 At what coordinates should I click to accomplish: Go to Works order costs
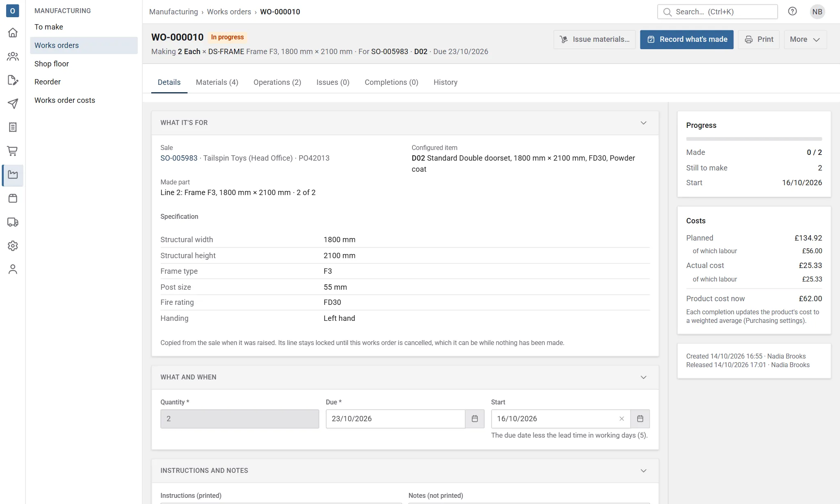84,100
